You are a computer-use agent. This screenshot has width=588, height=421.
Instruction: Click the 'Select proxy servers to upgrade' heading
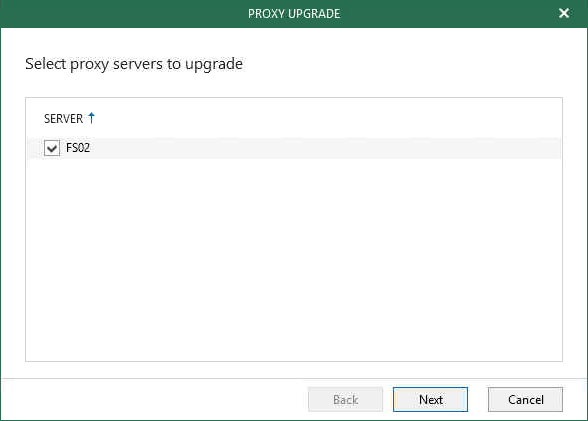(x=134, y=64)
